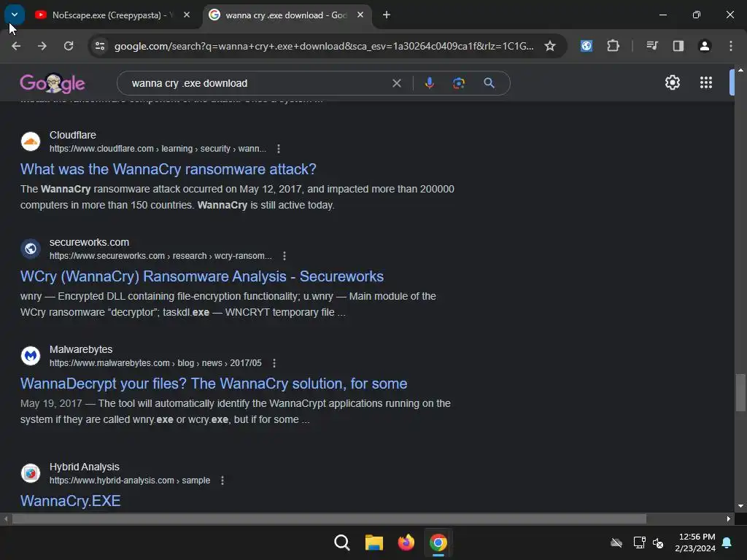The height and width of the screenshot is (560, 747).
Task: Open Google quick settings gear
Action: [672, 83]
